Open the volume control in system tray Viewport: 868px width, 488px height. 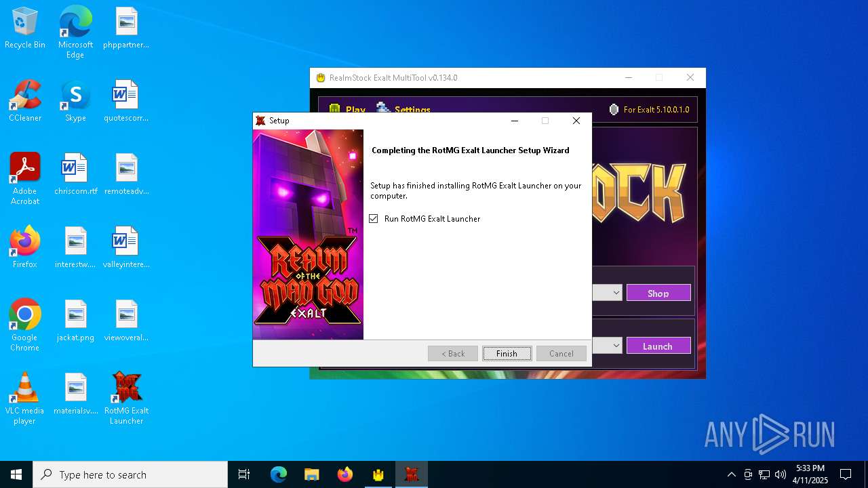pos(781,474)
